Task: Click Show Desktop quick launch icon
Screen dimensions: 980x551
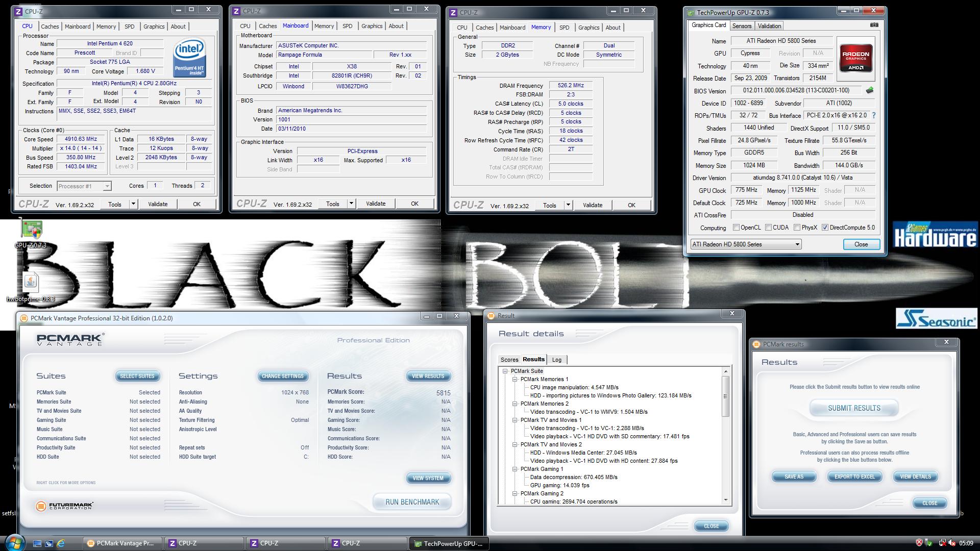Action: (37, 543)
